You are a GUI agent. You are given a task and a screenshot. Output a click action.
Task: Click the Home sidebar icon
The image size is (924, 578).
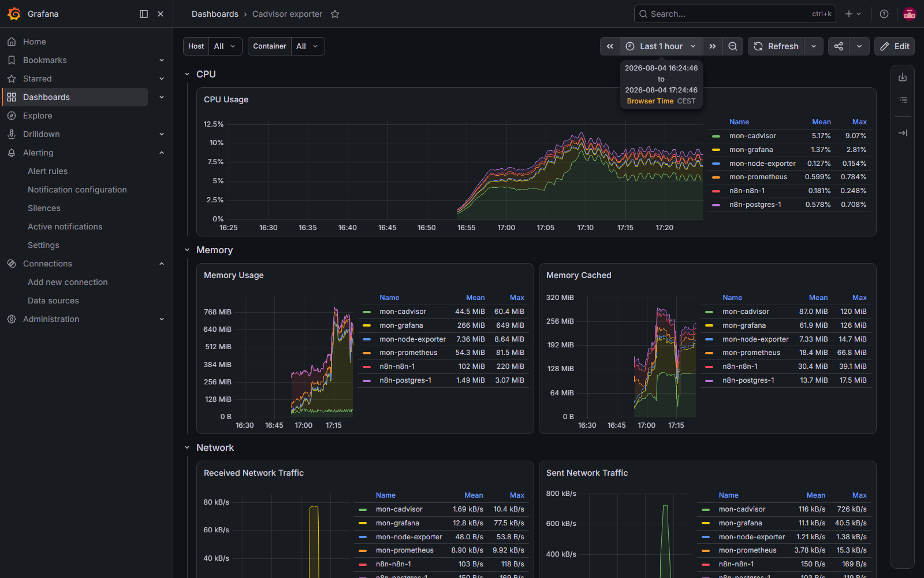pos(12,42)
